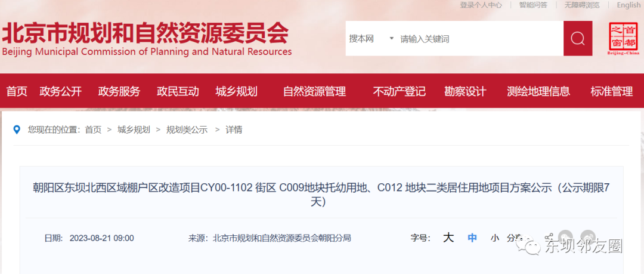The image size is (644, 274).
Task: Click the 登录个人中心 login link
Action: [481, 5]
